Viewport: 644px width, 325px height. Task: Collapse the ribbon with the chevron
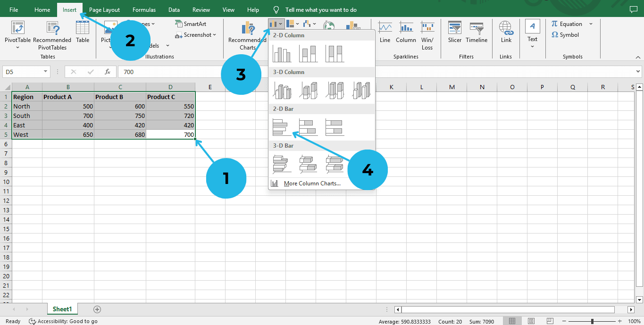pos(638,57)
